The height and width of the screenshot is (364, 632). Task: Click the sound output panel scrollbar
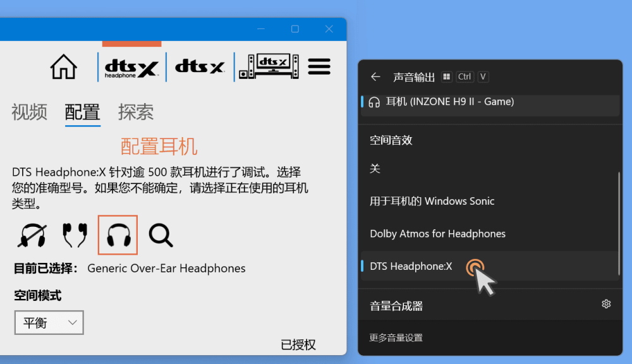[x=619, y=224]
